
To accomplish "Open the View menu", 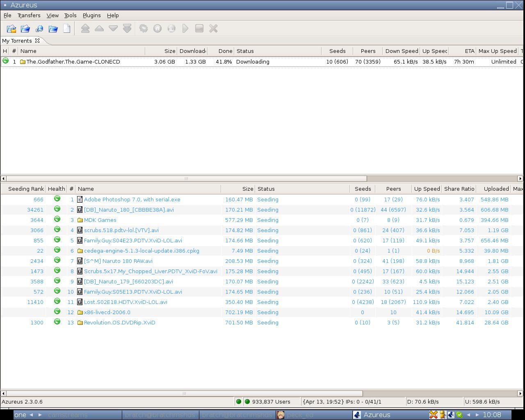I will [x=52, y=15].
